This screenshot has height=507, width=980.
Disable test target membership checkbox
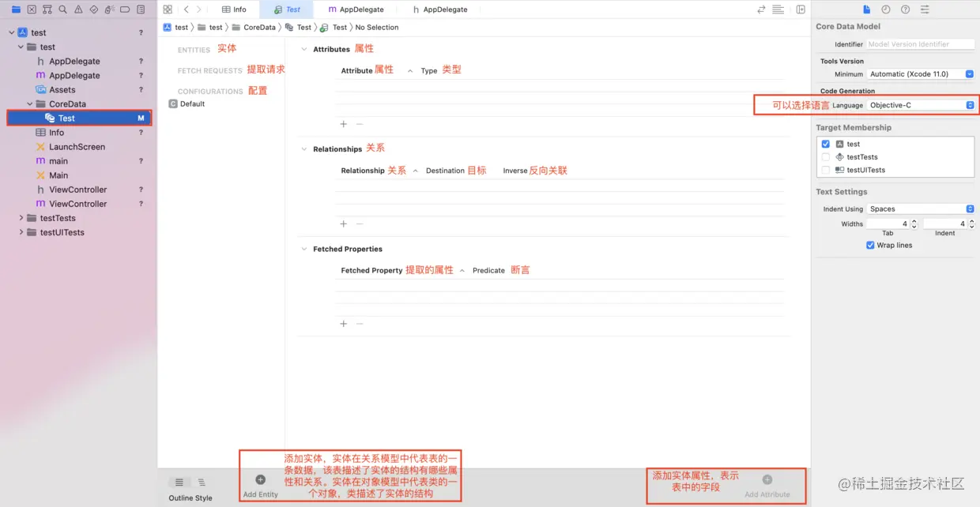point(825,144)
